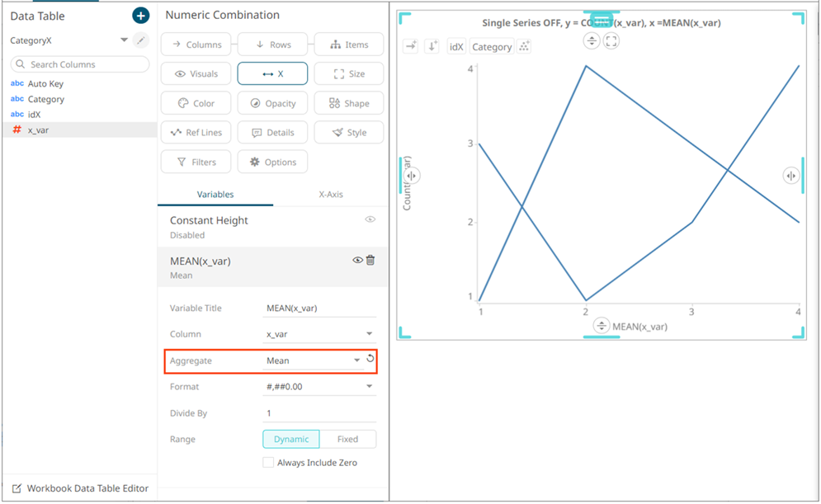Viewport: 821px width, 504px height.
Task: Click the right edge horizontal resize handle icon
Action: click(791, 176)
